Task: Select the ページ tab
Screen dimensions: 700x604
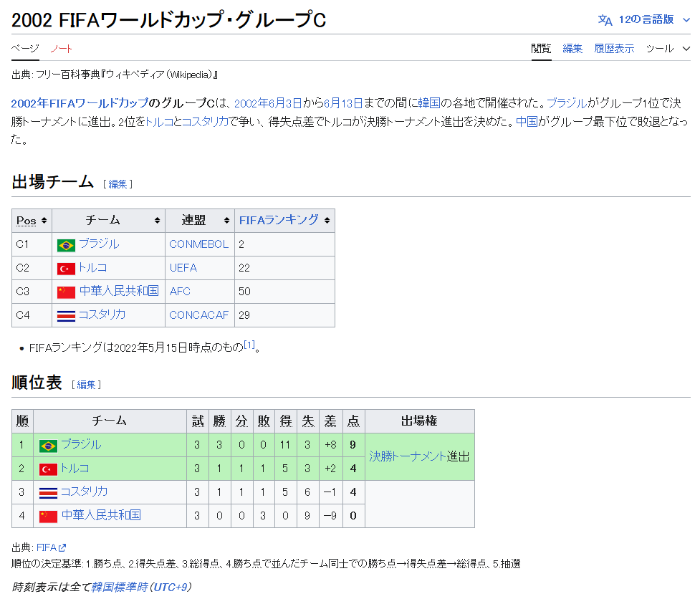Action: [25, 48]
